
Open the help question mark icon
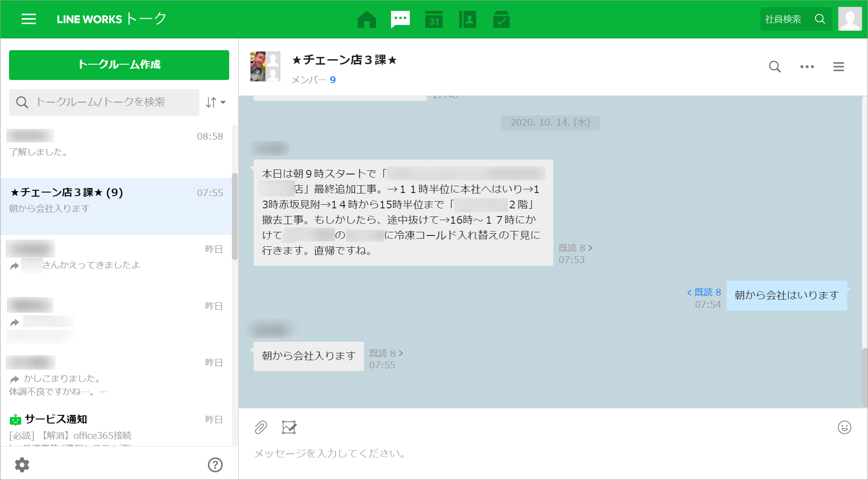pyautogui.click(x=215, y=465)
